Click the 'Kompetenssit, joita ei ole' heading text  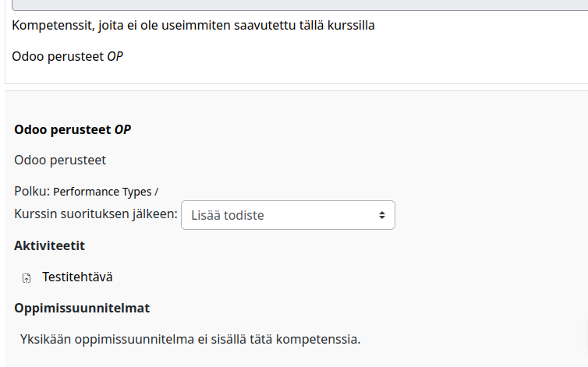point(193,25)
